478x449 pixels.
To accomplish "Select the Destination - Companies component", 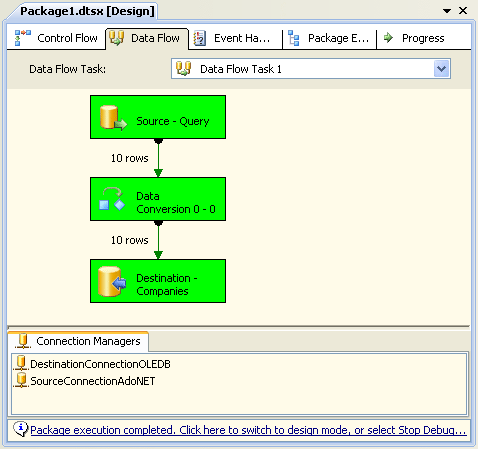I will coord(158,281).
